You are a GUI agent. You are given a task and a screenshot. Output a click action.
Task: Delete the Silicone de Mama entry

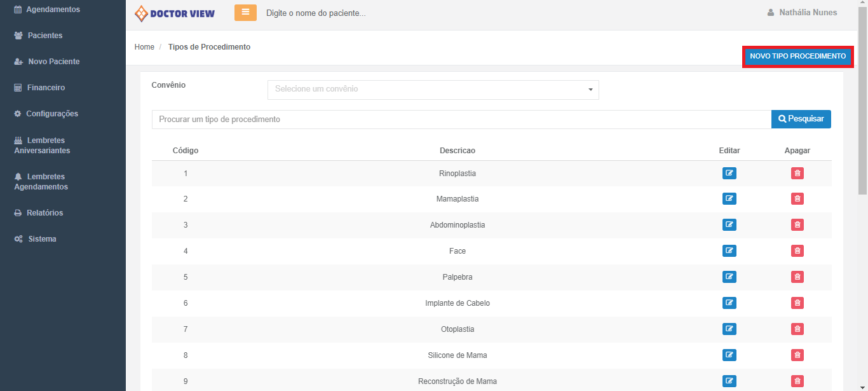pos(797,355)
